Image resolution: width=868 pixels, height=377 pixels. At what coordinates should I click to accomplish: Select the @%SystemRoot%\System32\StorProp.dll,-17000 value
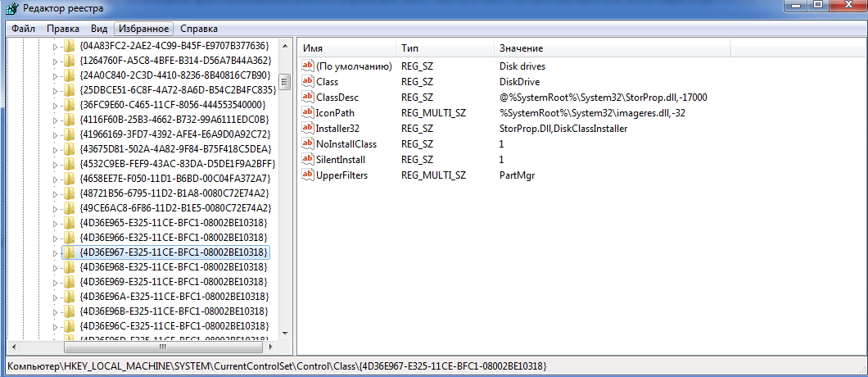click(x=603, y=97)
